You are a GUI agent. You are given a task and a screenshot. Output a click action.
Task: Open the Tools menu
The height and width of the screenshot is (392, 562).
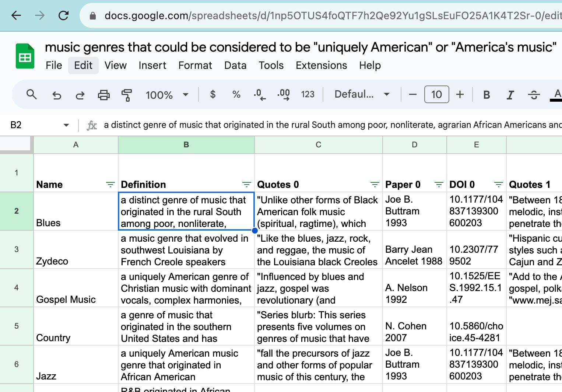(x=271, y=65)
